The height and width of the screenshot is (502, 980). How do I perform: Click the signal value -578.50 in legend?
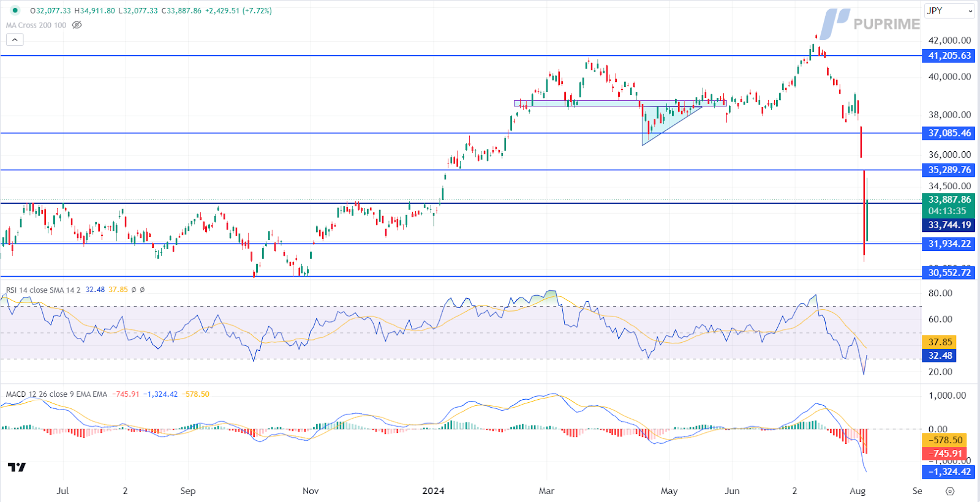click(x=195, y=394)
